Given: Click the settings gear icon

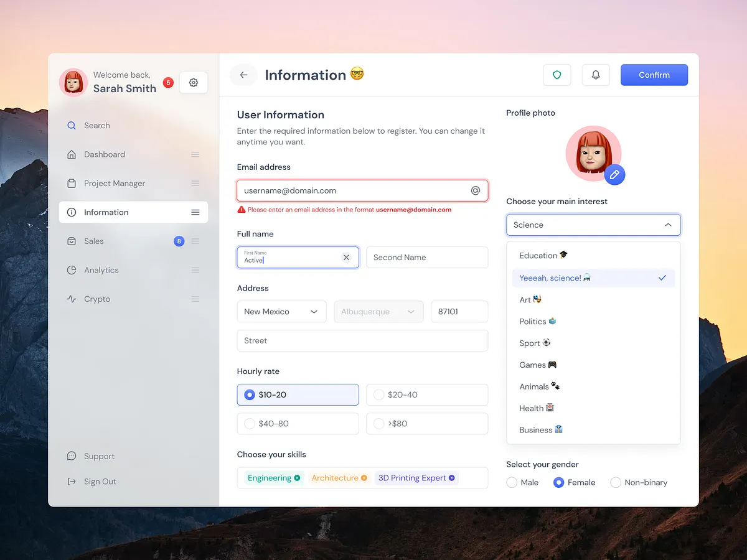Looking at the screenshot, I should pyautogui.click(x=194, y=83).
